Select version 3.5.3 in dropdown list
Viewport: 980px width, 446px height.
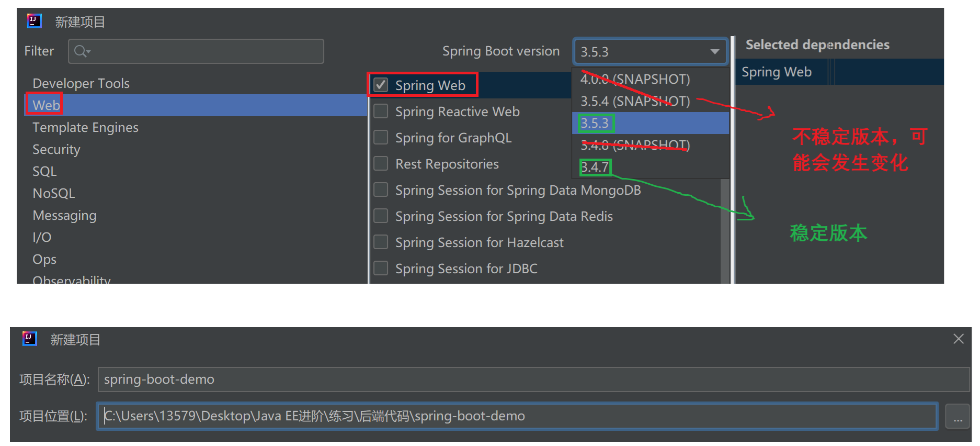click(x=651, y=123)
